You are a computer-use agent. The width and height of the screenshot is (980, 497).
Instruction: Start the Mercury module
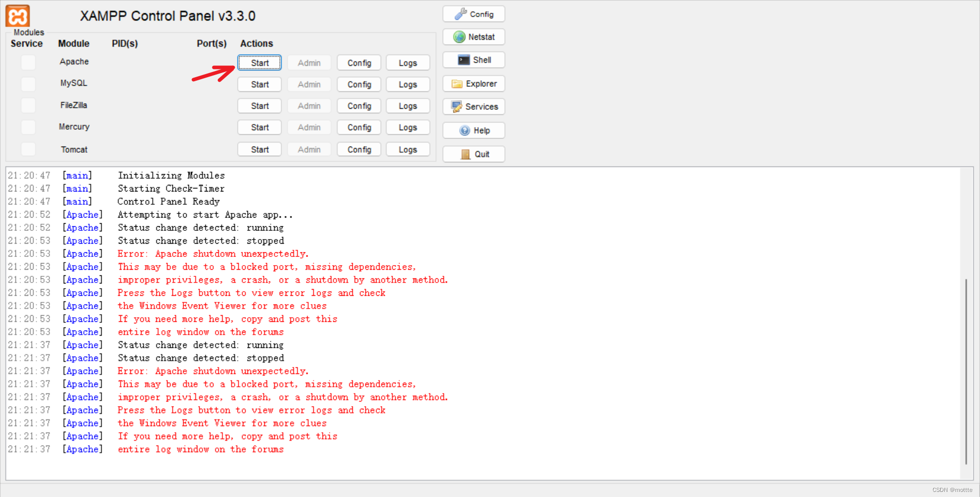tap(259, 127)
